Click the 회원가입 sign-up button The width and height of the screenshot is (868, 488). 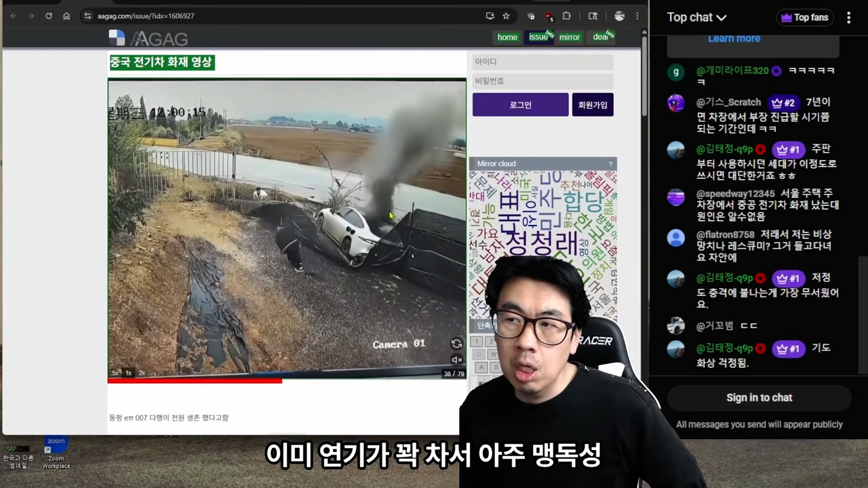(x=593, y=105)
